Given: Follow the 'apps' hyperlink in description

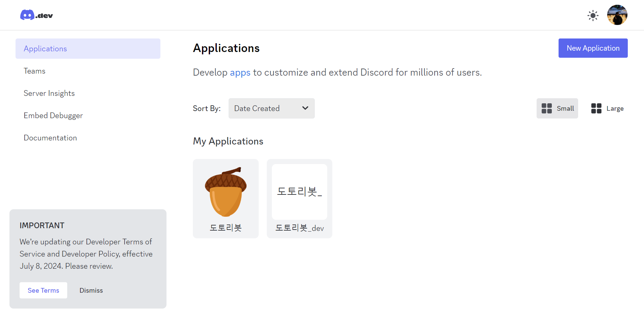Looking at the screenshot, I should pos(240,73).
